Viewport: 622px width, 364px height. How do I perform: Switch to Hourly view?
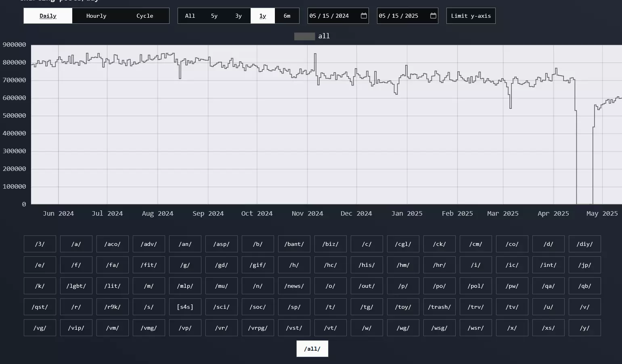tap(96, 16)
